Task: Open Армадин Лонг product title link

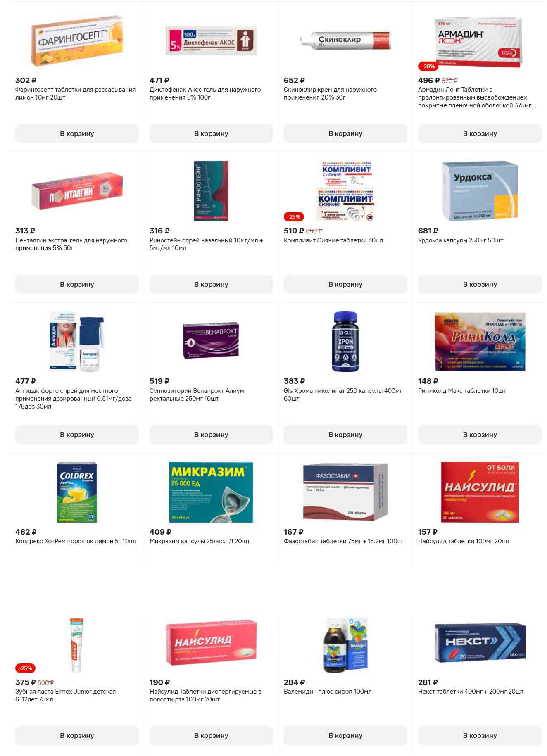Action: [477, 97]
